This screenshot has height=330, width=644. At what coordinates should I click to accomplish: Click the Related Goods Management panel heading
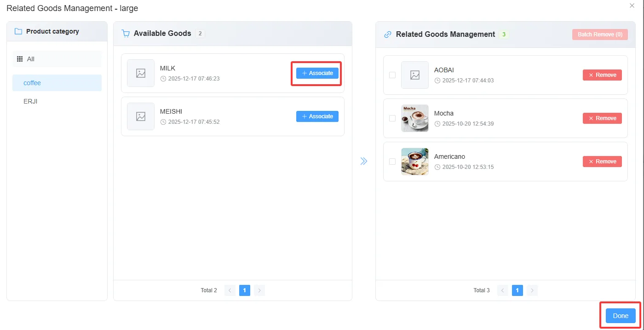click(445, 35)
